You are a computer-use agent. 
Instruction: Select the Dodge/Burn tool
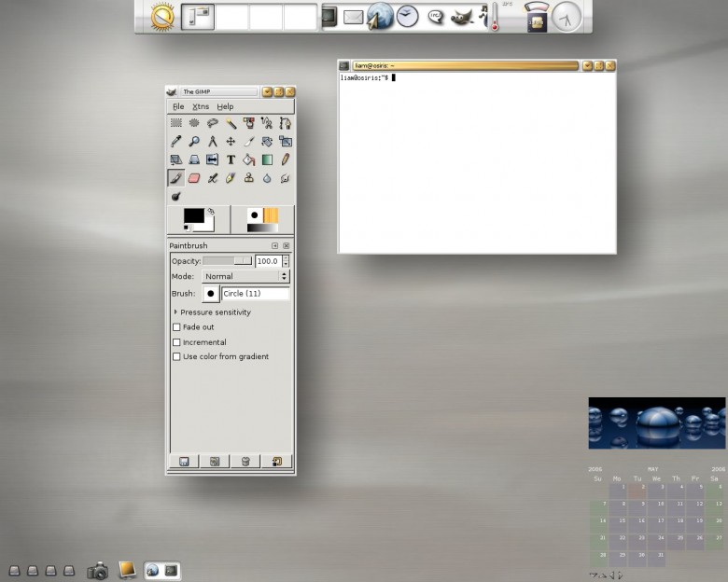[x=176, y=196]
